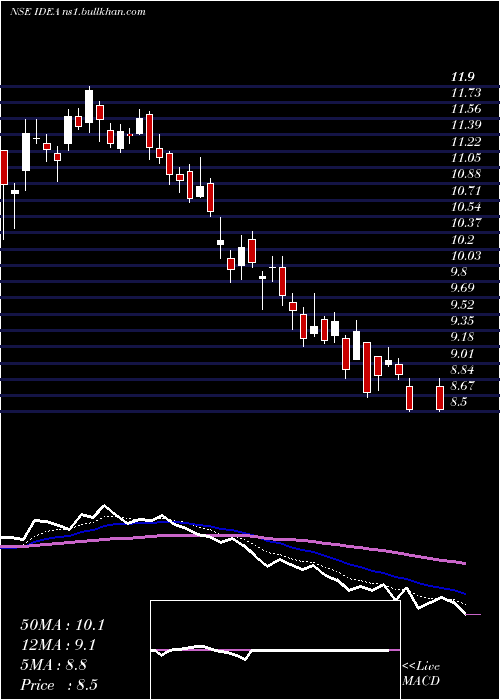Click the 12MA : 9.1 reading

[58, 645]
